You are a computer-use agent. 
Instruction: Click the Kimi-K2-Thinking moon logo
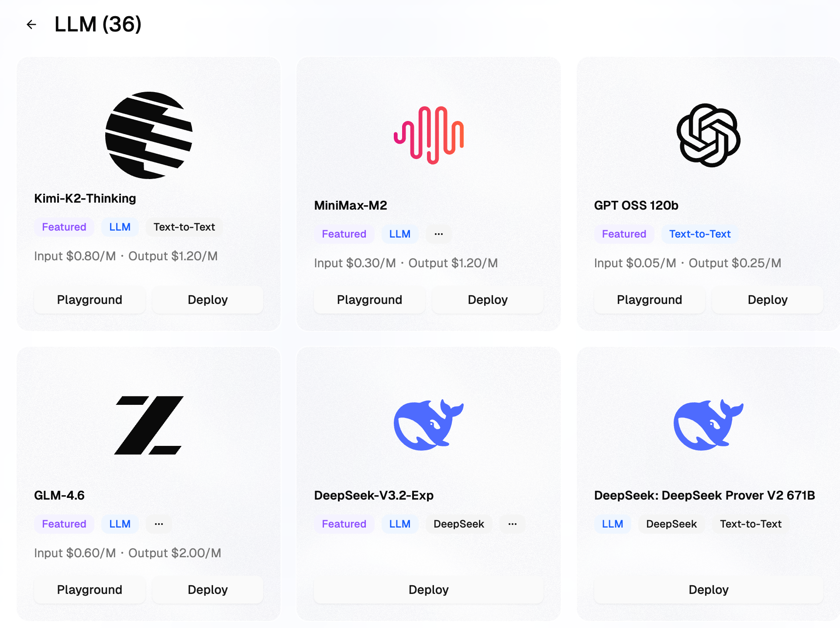[x=149, y=135]
